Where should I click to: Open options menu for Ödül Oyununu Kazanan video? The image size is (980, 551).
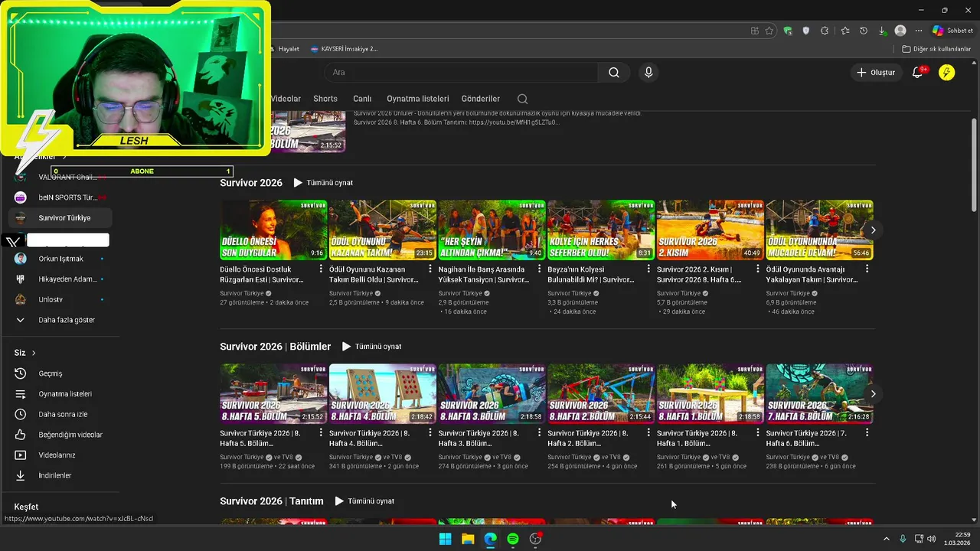430,269
